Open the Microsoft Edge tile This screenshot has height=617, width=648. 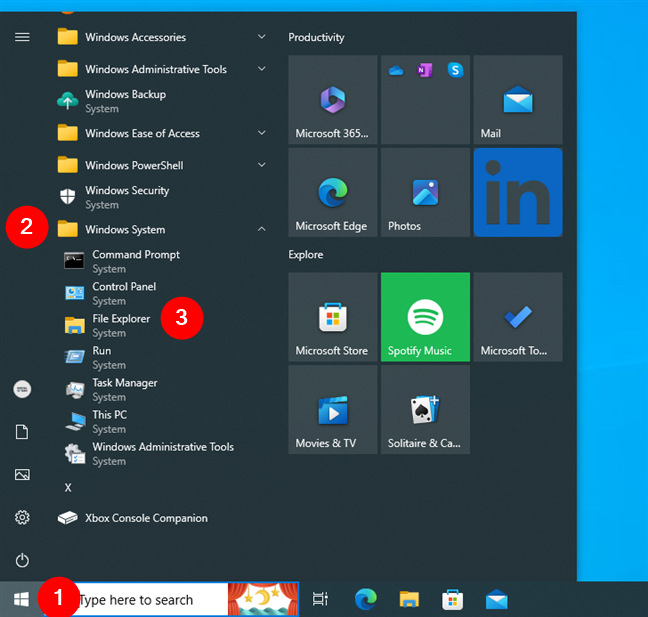coord(333,192)
